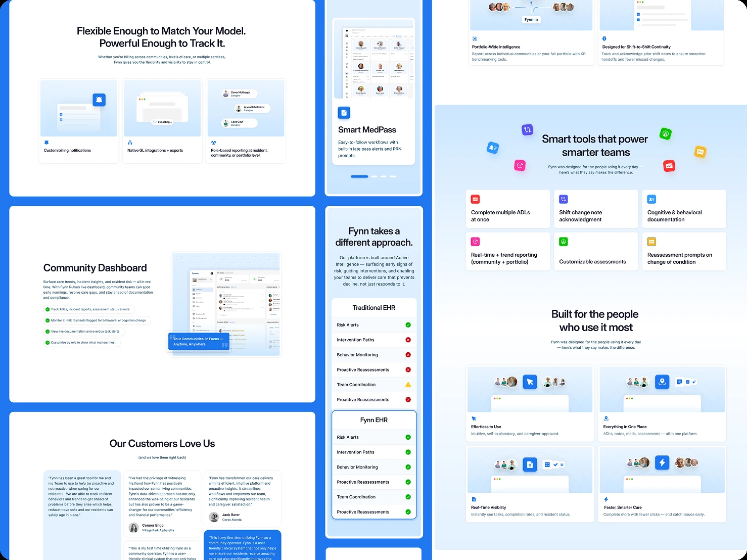
Task: Click Fynn EHR Intervention Paths green check
Action: point(408,452)
